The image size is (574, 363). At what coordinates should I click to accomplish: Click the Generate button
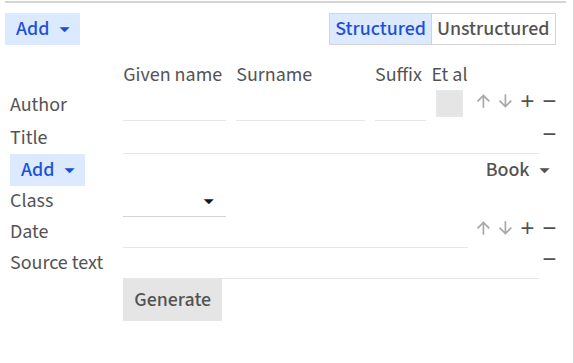pos(172,300)
